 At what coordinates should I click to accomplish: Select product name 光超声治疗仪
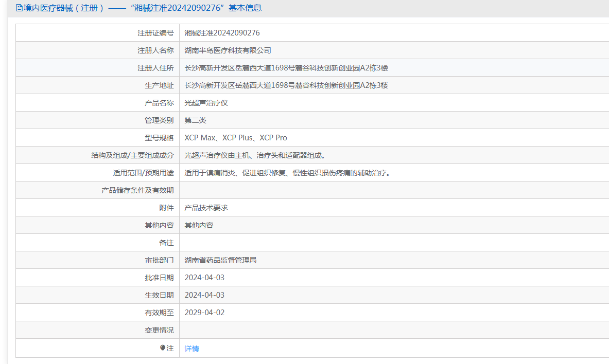click(x=206, y=103)
